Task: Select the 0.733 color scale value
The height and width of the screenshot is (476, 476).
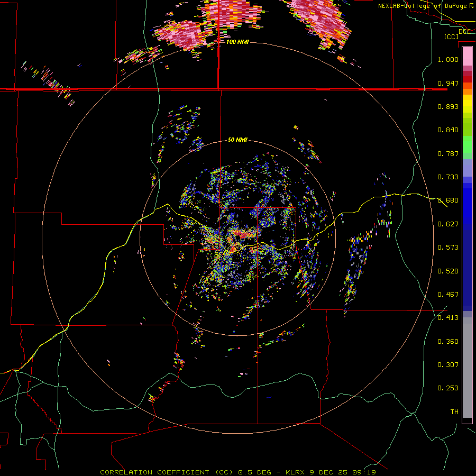Action: click(448, 177)
